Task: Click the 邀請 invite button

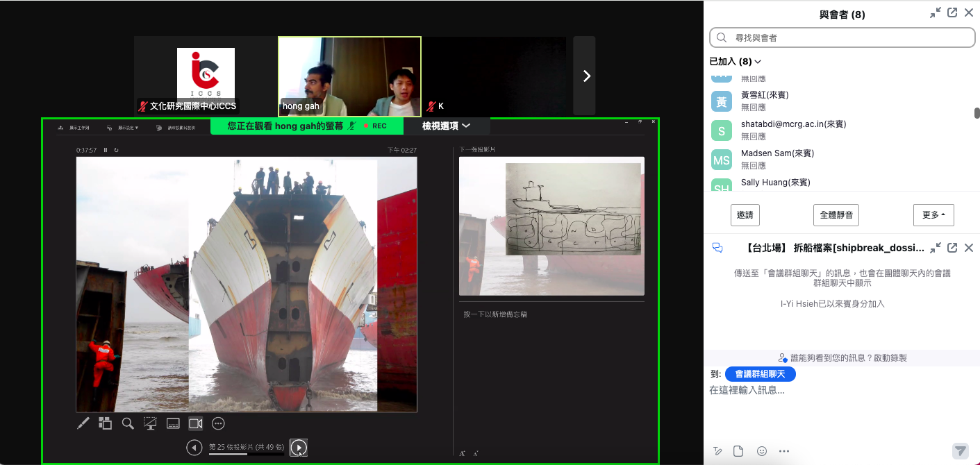Action: [x=745, y=215]
